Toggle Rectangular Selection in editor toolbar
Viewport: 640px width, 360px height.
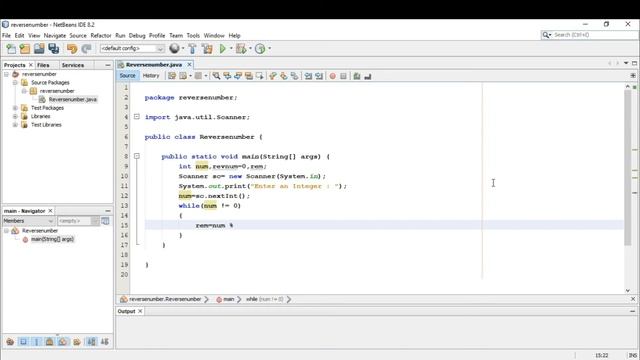coord(259,76)
